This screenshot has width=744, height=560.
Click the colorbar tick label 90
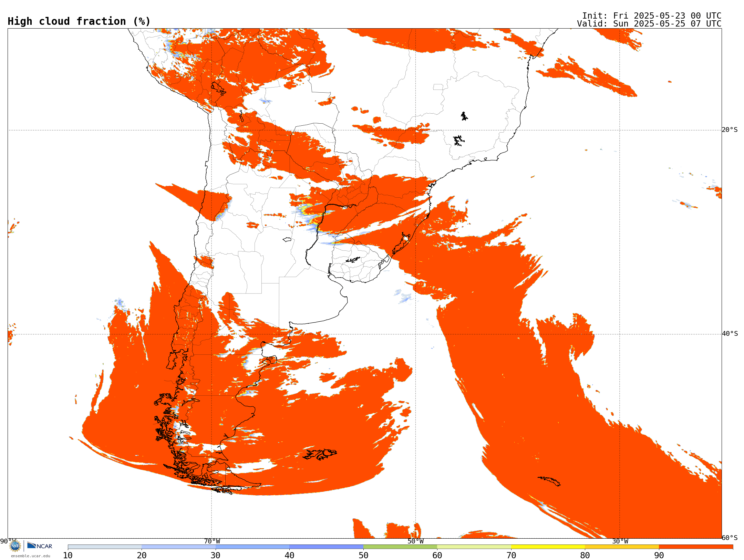coord(659,556)
